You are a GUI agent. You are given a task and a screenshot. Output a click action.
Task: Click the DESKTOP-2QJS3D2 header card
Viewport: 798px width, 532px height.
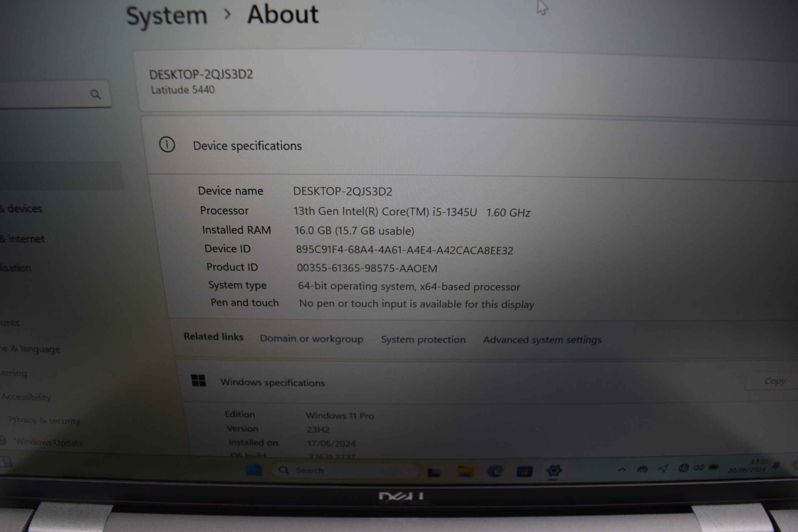pos(468,81)
